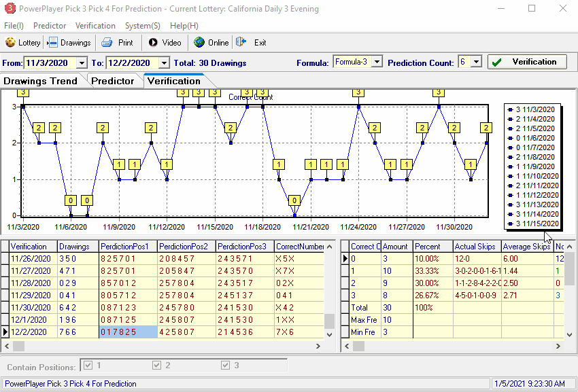Click the up arrow of statistics table scrollbar
This screenshot has width=578, height=392.
point(569,247)
